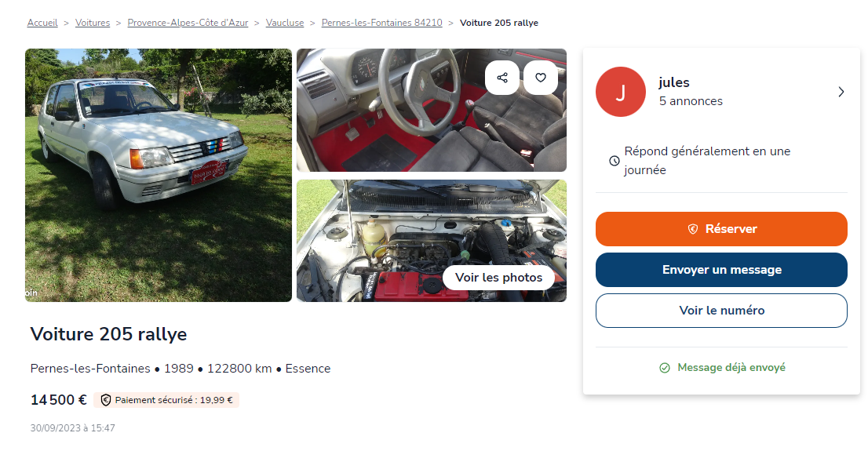This screenshot has width=868, height=451.
Task: Reveal phone with Voir le numéro
Action: pyautogui.click(x=721, y=311)
